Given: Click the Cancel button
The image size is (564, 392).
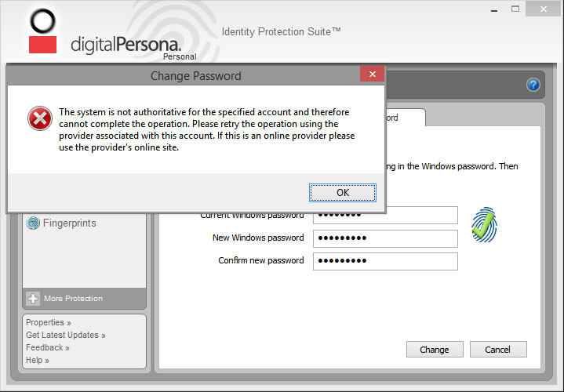Looking at the screenshot, I should coord(498,350).
